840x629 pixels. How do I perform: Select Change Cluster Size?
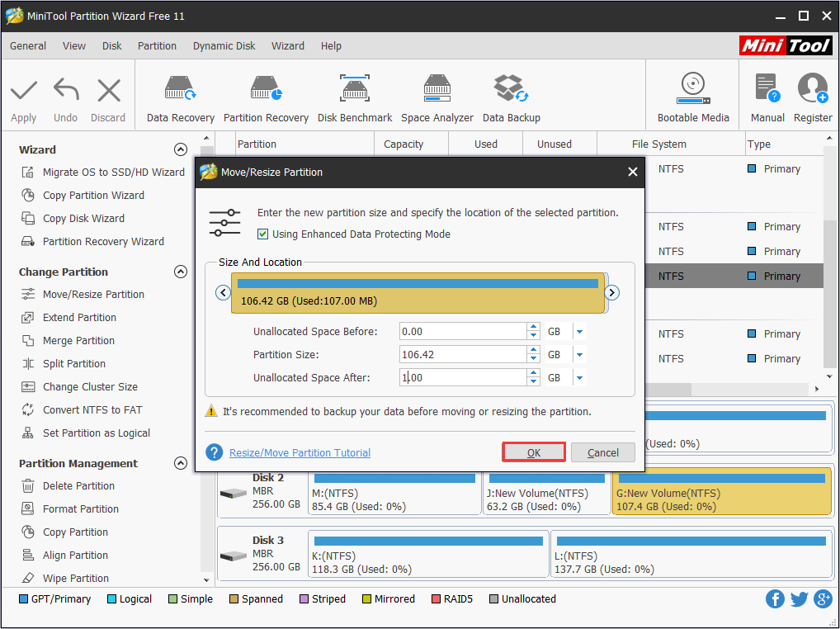tap(79, 386)
